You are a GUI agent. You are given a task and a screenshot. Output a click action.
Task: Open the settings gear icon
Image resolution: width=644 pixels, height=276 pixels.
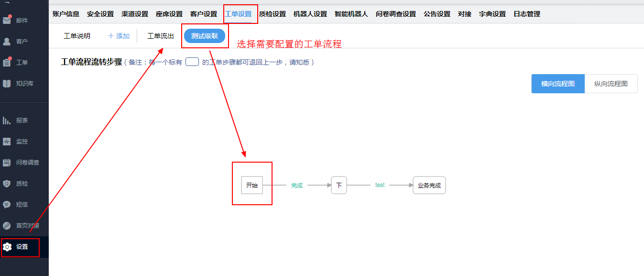click(7, 247)
